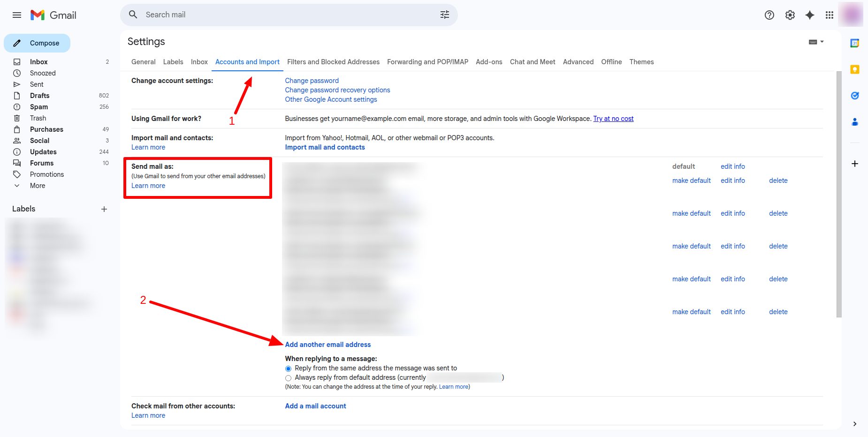
Task: Open Google Tasks from the side panel
Action: 854,95
